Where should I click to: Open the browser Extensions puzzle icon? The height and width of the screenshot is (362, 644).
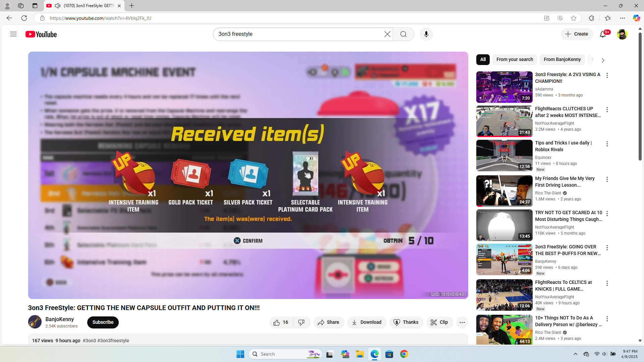point(591,18)
